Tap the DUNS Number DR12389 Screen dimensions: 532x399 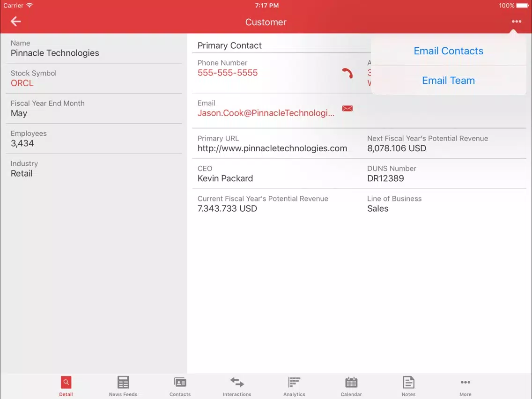point(385,178)
